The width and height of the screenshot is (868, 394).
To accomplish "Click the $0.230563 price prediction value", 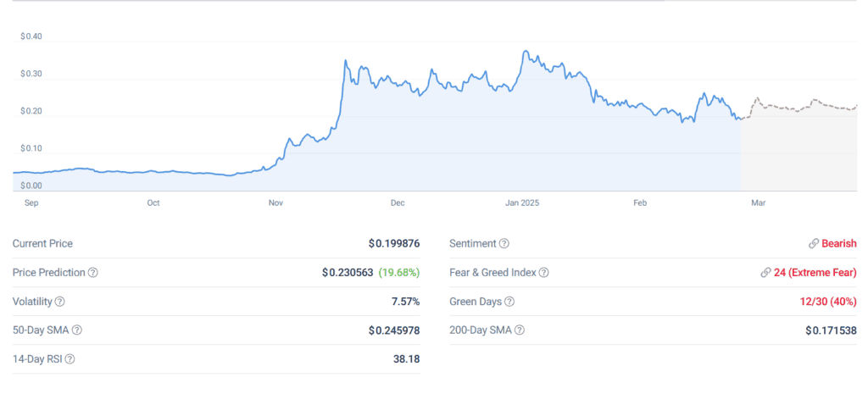I will click(348, 273).
